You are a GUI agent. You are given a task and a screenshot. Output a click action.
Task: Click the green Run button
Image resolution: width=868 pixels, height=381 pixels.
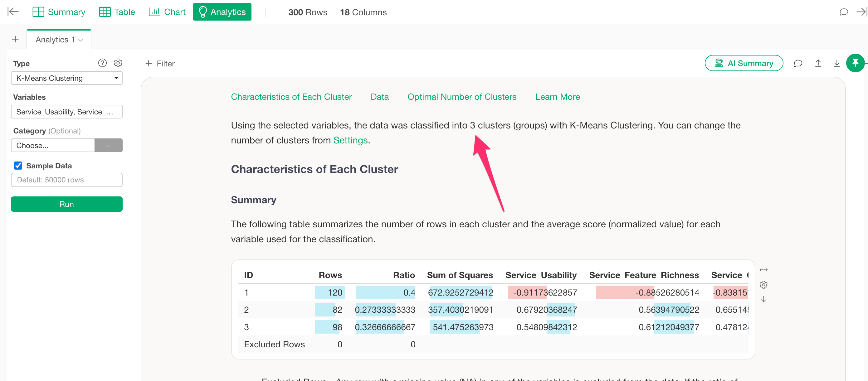tap(66, 204)
